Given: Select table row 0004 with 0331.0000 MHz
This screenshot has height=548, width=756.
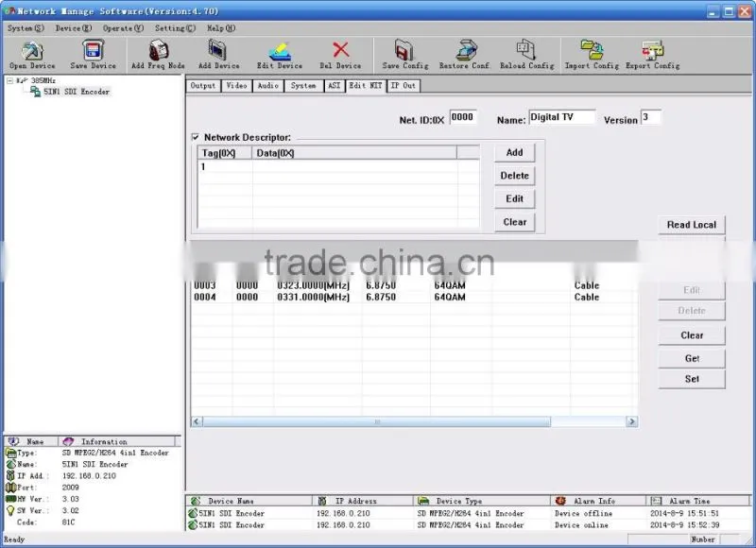Looking at the screenshot, I should [414, 298].
